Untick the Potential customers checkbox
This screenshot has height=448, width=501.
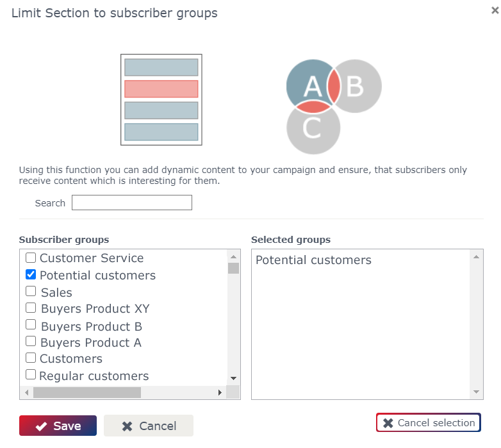(31, 274)
